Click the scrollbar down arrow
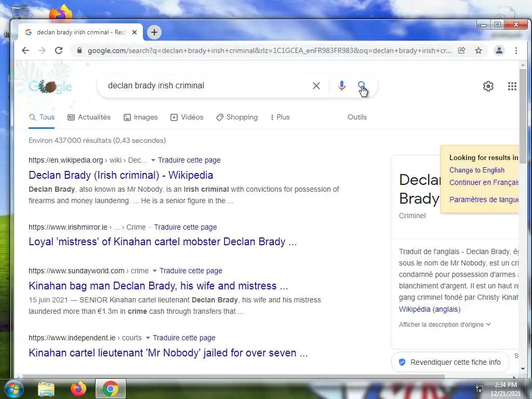 (x=523, y=369)
